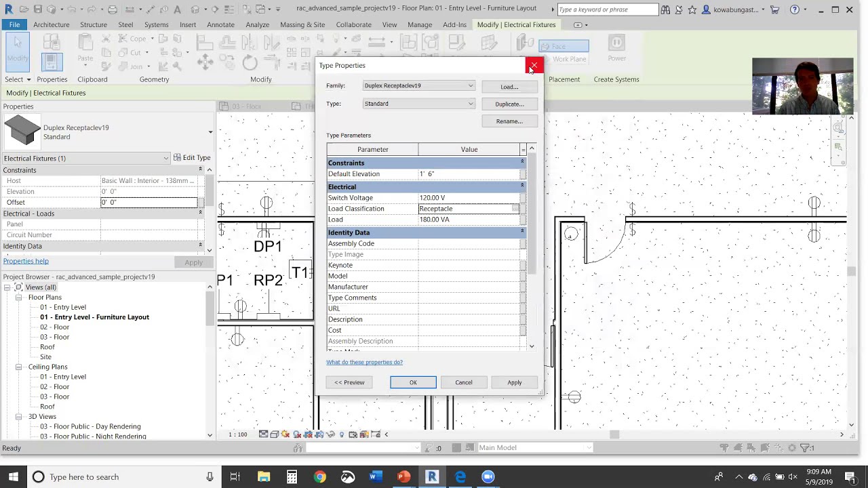
Task: Open the type selector dropdown arrow
Action: point(210,132)
